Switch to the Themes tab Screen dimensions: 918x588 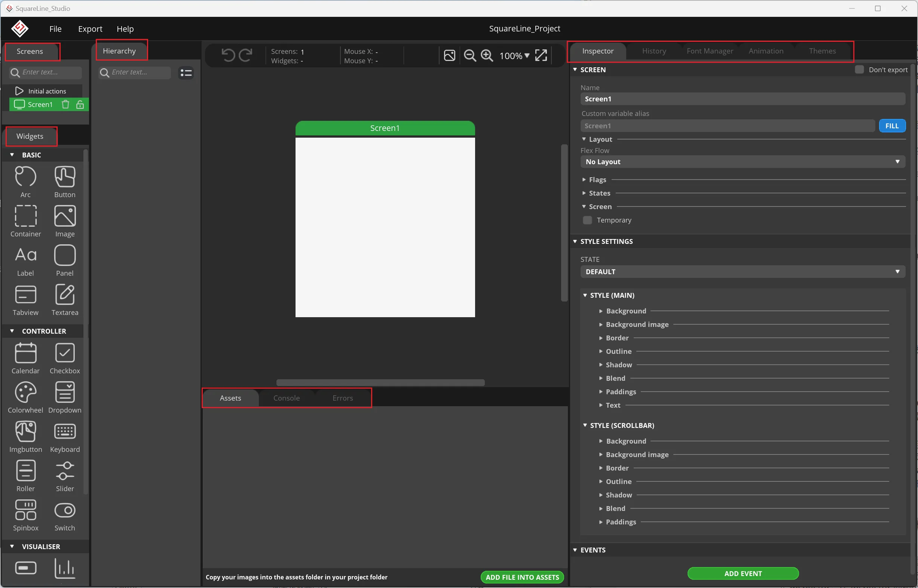pos(822,51)
